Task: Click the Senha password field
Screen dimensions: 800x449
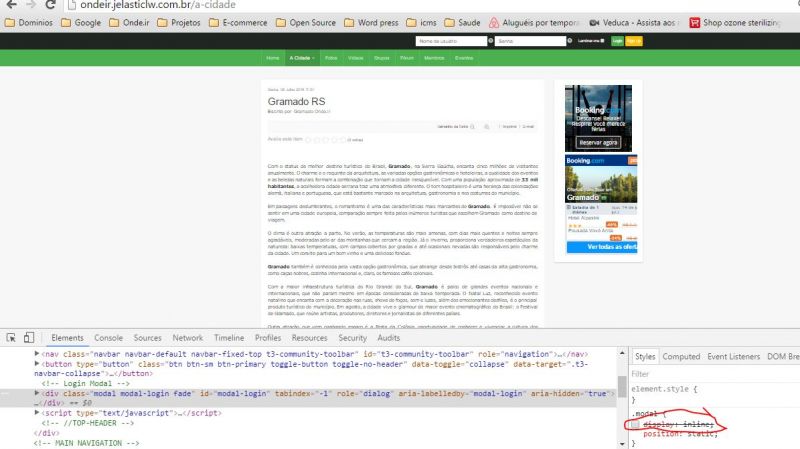Action: 530,41
